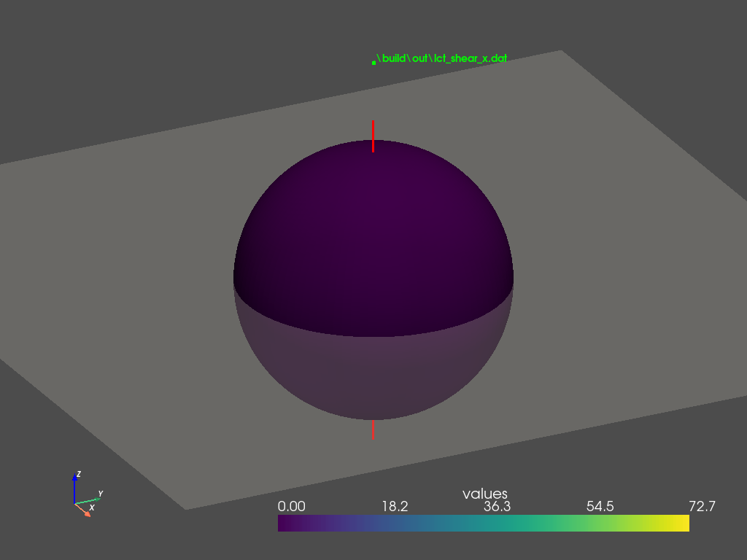
Task: Select the red line above the sphere
Action: (x=373, y=136)
